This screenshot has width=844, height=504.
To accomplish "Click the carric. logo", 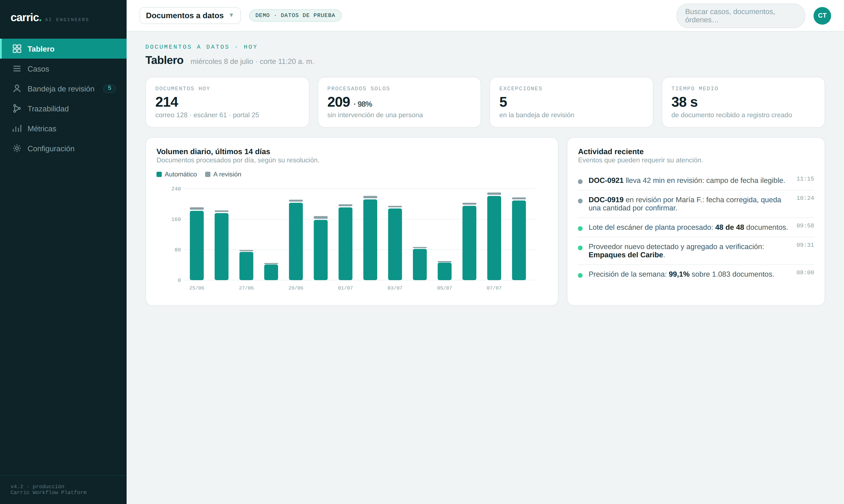I will coord(26,17).
